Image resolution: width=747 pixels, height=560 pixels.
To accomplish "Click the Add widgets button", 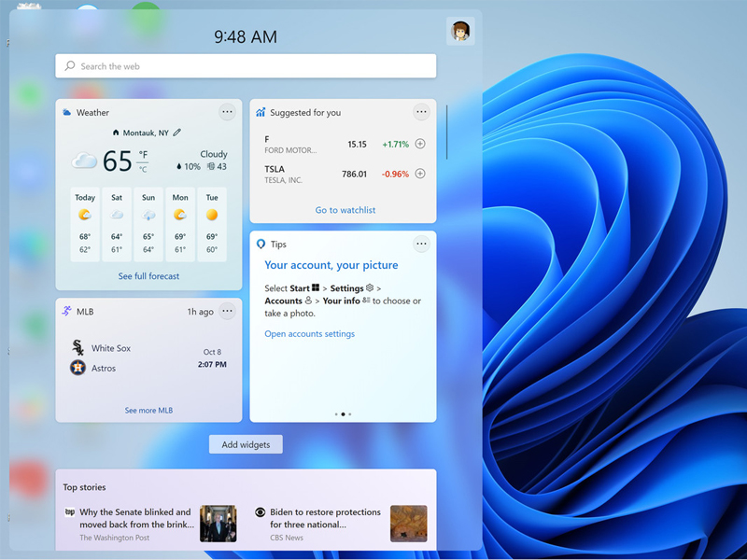I will coord(246,444).
